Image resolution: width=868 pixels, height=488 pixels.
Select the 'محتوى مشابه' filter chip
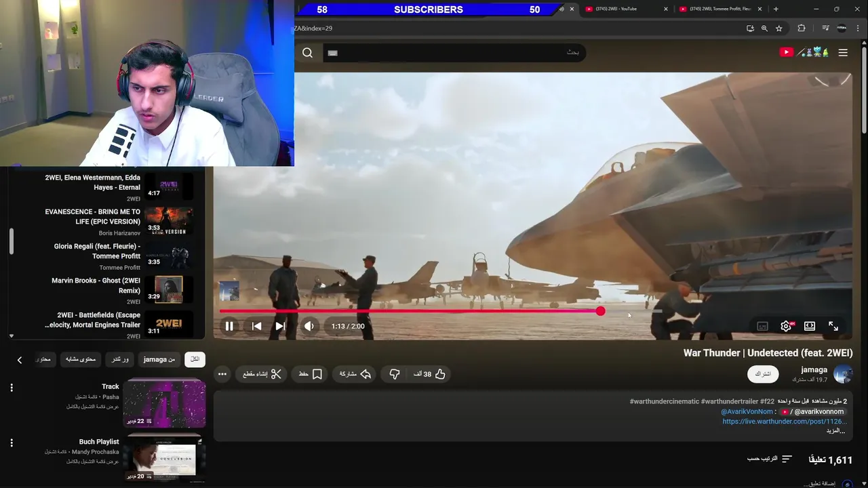coord(81,359)
